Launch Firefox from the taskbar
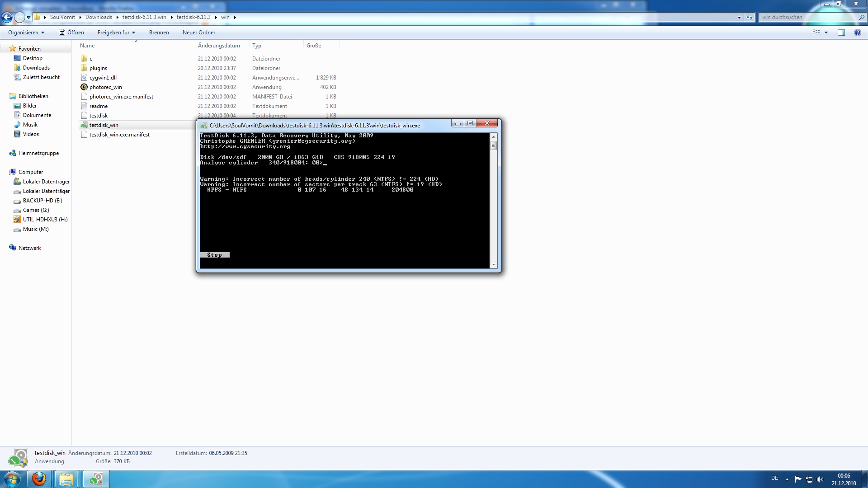This screenshot has width=868, height=488. [x=39, y=479]
